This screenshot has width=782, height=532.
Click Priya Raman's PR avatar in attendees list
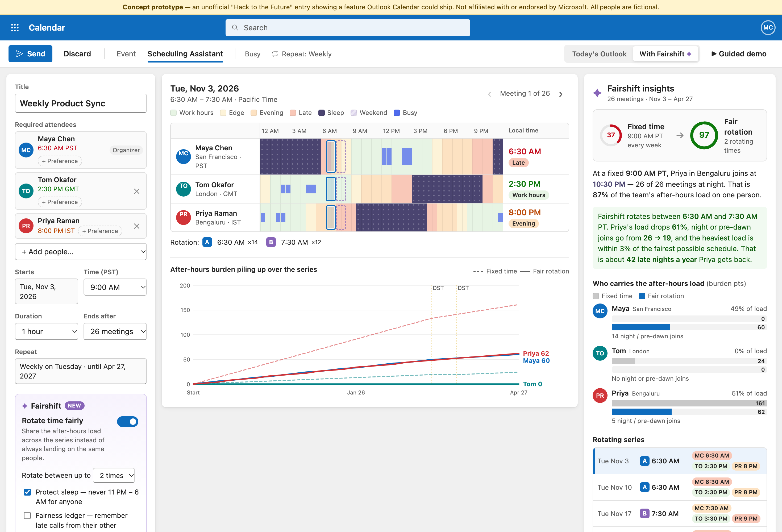pos(26,226)
